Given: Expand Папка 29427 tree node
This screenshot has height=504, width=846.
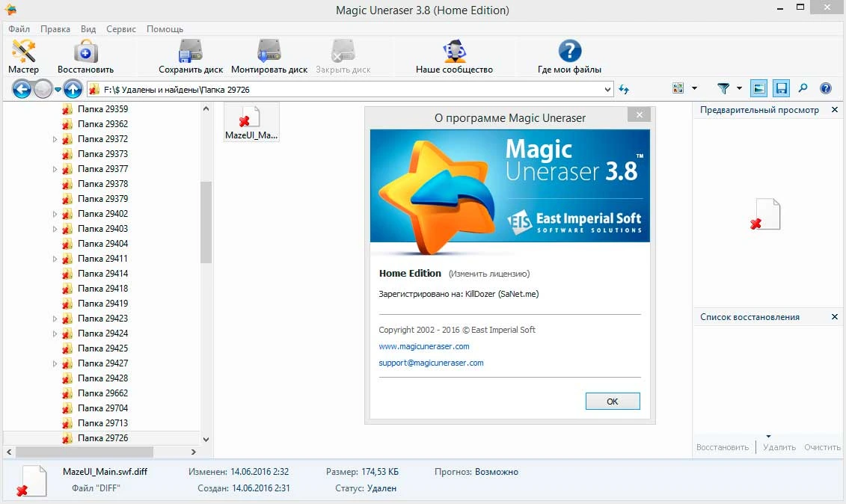Looking at the screenshot, I should pos(55,363).
